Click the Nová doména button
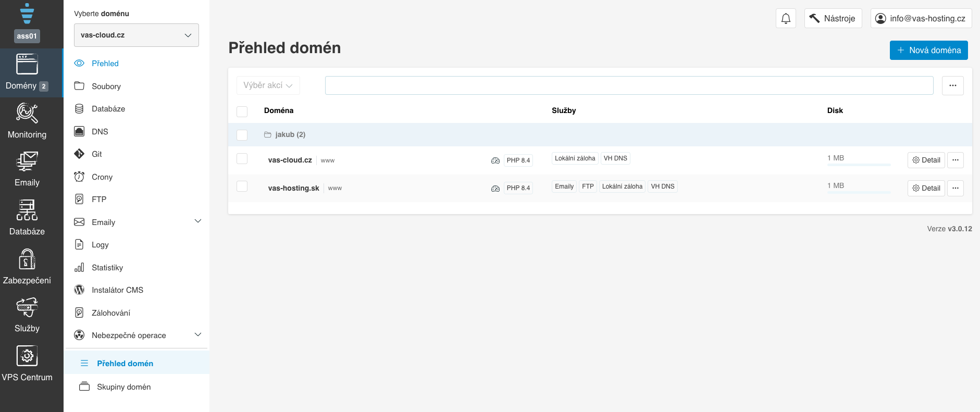Viewport: 980px width, 412px height. (x=928, y=51)
